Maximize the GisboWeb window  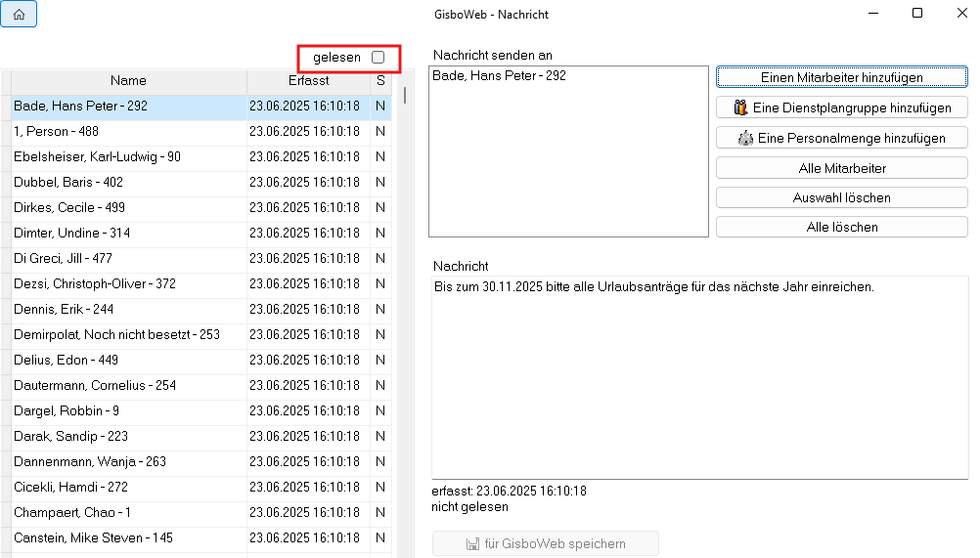tap(917, 14)
